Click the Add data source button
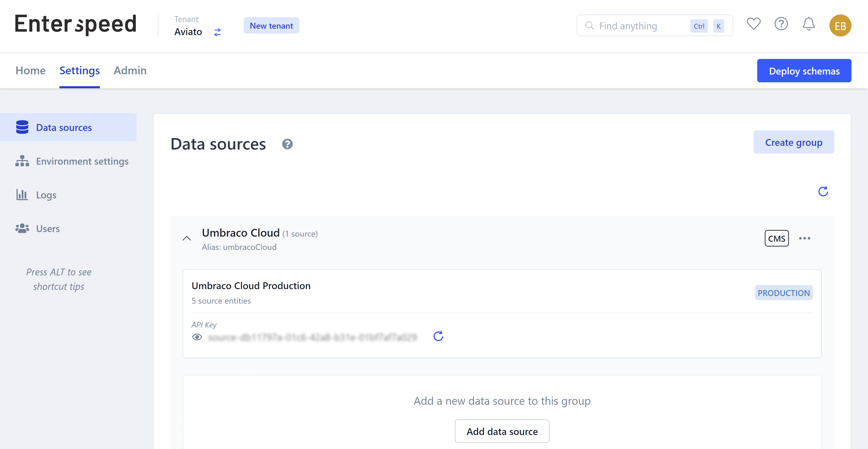This screenshot has width=868, height=449. [502, 431]
